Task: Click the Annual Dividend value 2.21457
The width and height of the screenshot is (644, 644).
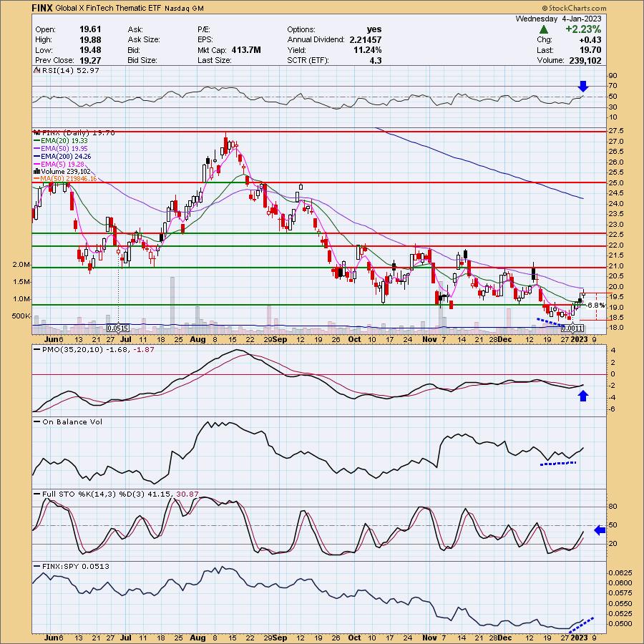Action: pos(366,39)
